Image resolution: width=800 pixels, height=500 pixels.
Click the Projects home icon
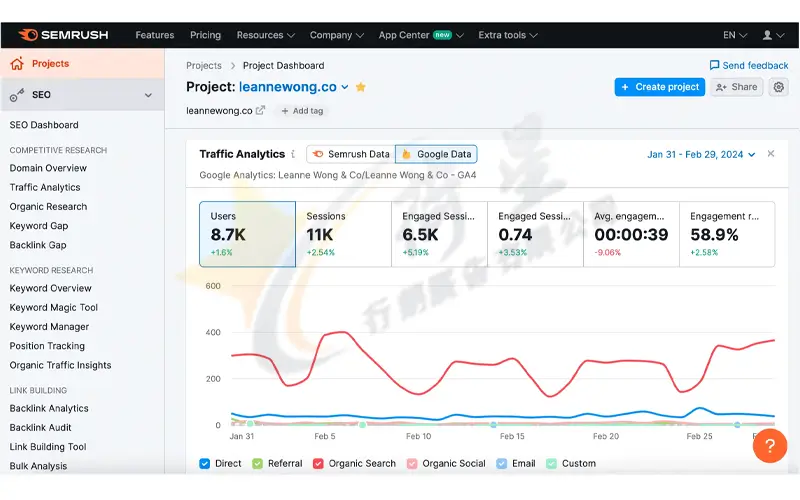click(17, 63)
